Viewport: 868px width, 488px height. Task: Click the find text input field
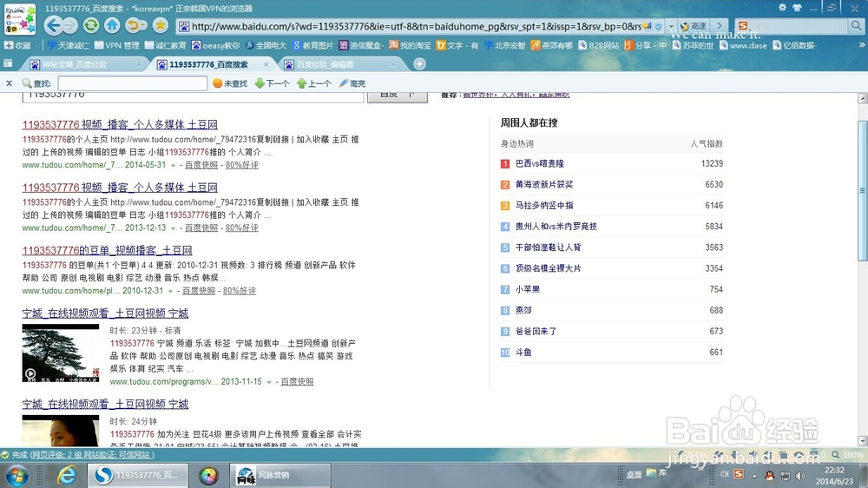(133, 83)
